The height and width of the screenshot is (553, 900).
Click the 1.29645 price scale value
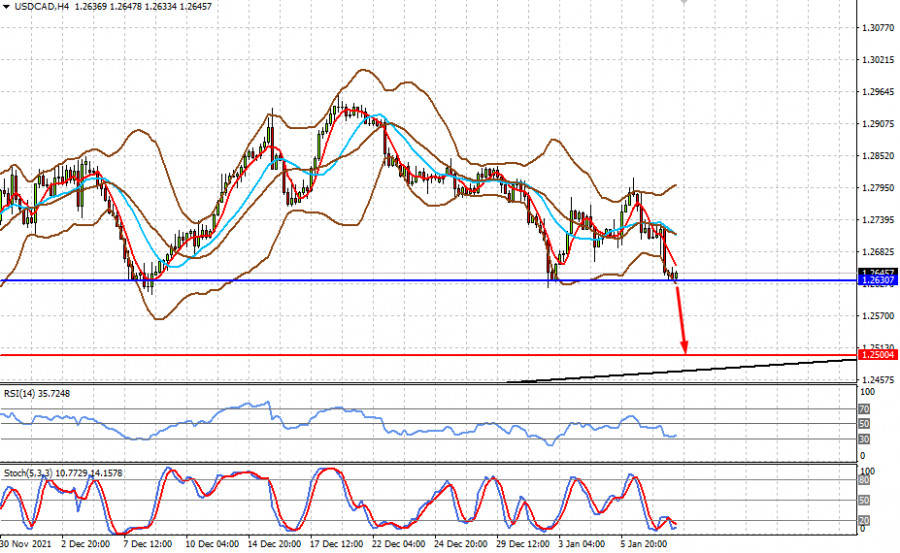(878, 92)
